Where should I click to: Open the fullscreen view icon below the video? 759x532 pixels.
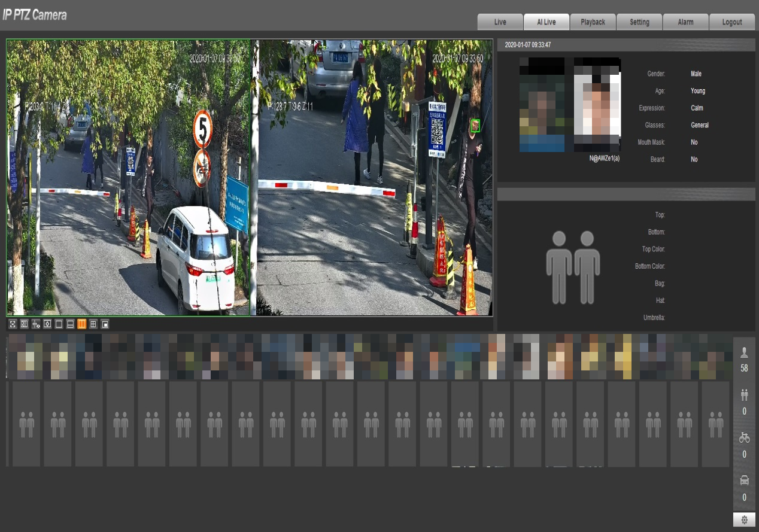(x=13, y=324)
